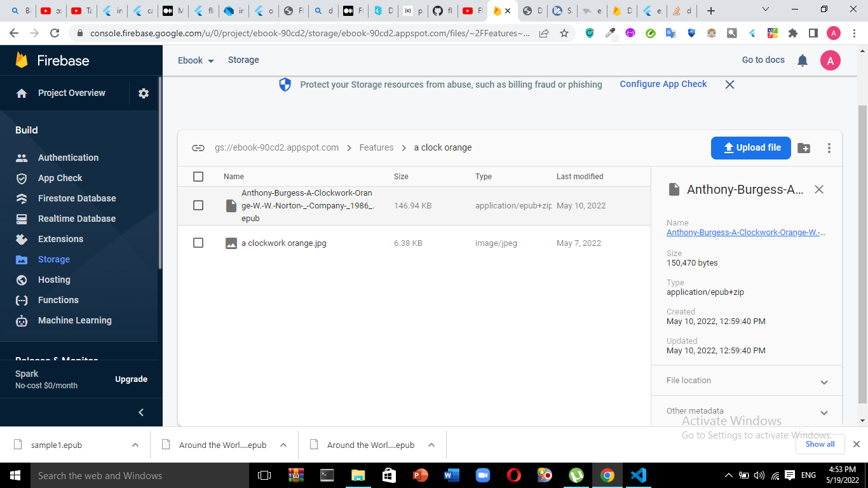This screenshot has width=868, height=488.
Task: Navigate to the Features breadcrumb folder
Action: point(376,147)
